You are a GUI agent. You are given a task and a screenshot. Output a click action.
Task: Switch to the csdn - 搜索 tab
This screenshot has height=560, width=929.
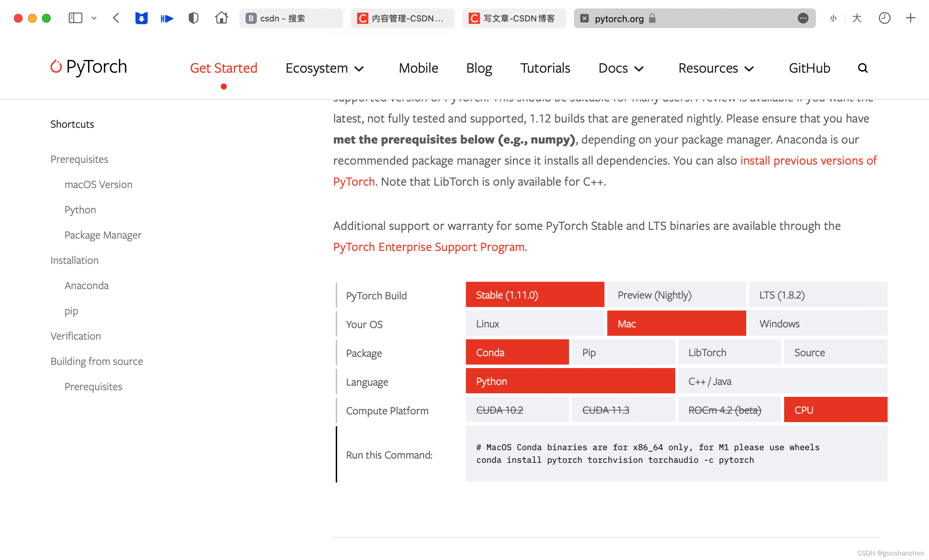click(x=291, y=18)
